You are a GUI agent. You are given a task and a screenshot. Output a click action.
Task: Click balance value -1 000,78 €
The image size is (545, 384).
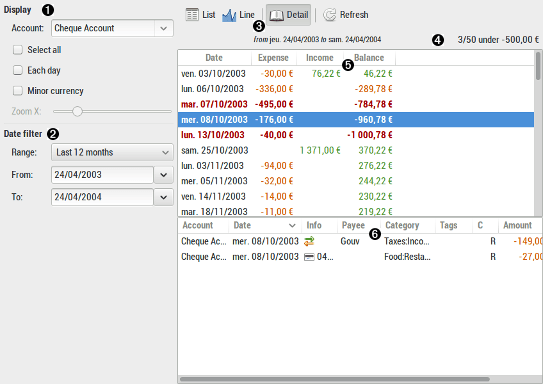369,135
